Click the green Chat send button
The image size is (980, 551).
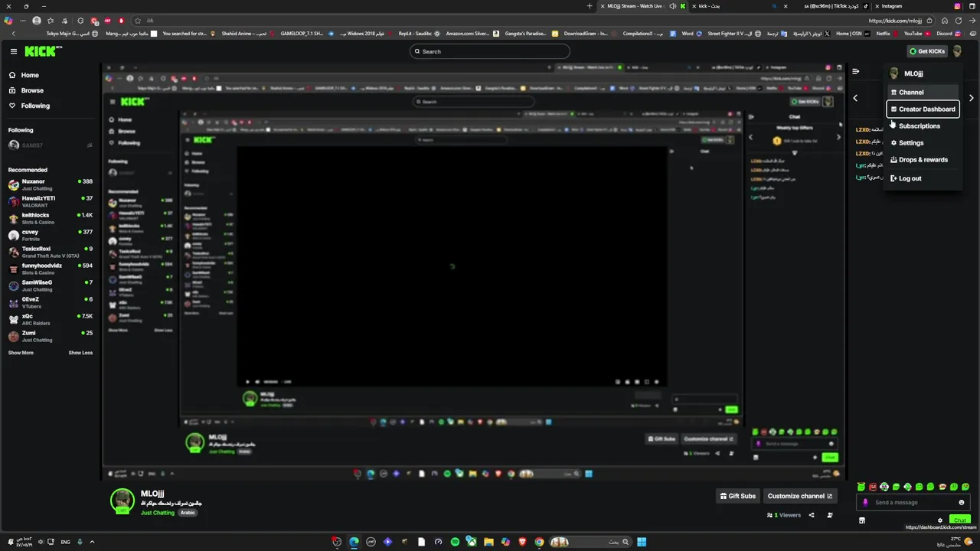click(960, 520)
